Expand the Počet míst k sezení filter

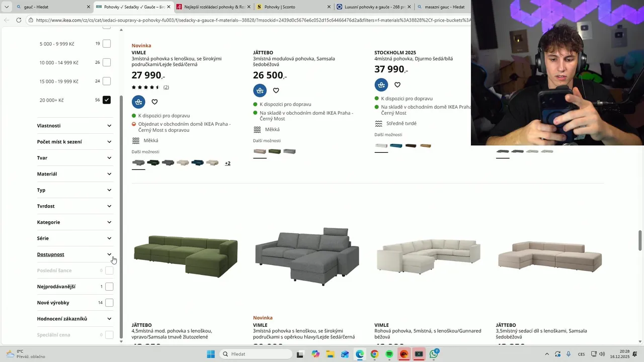[x=74, y=142]
